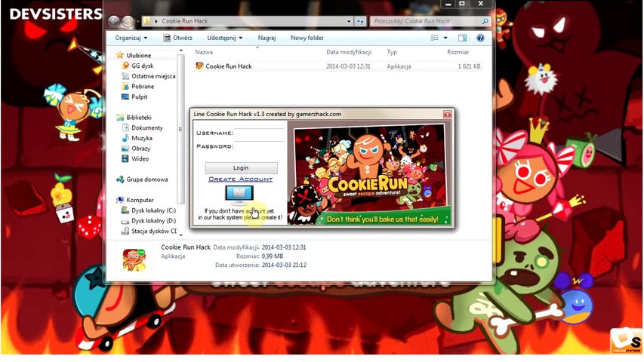The image size is (644, 362).
Task: Click the Komputer icon in sidebar
Action: click(120, 200)
